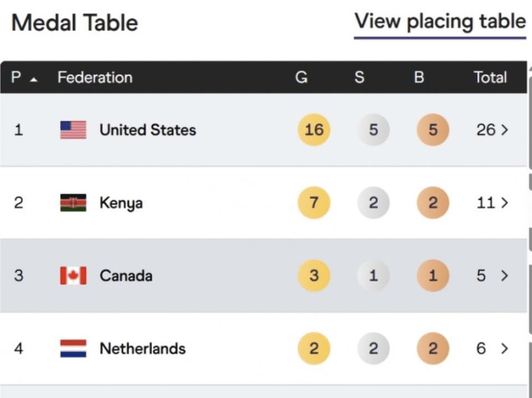Expand United States row with chevron arrow
Screen dimensions: 532x398
(504, 130)
